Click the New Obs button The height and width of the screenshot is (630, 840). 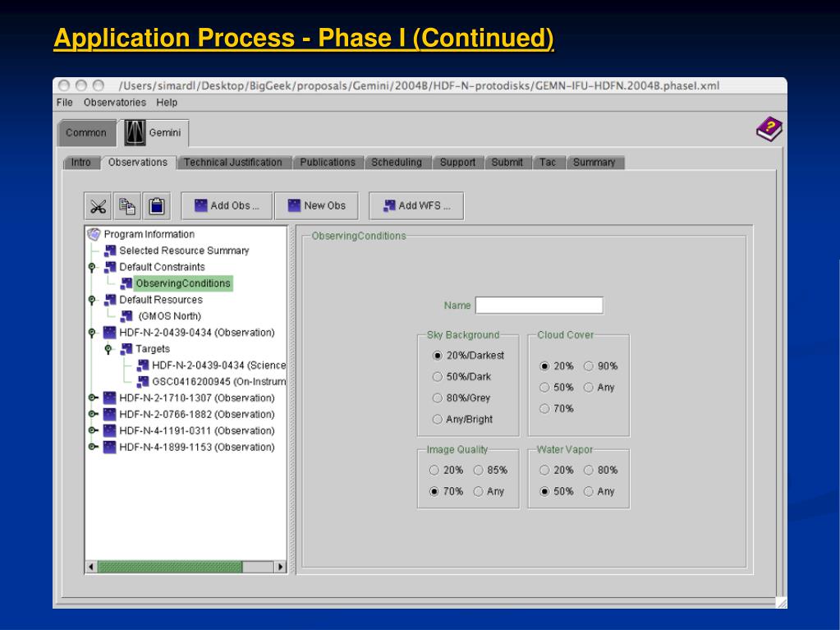pyautogui.click(x=316, y=205)
